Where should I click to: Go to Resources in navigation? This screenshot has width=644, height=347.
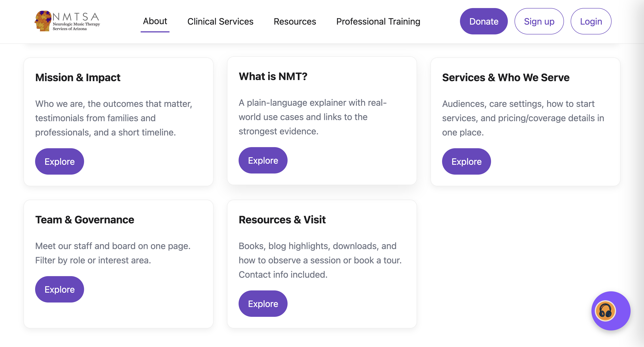(294, 21)
